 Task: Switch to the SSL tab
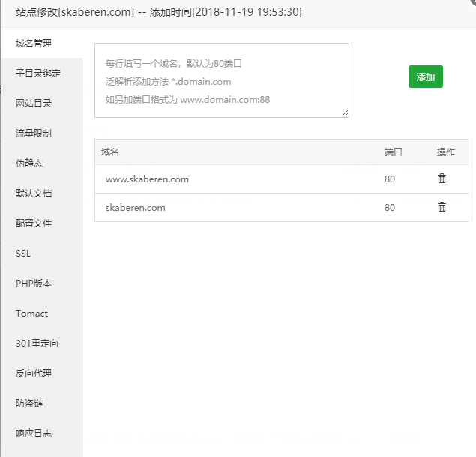pos(42,254)
